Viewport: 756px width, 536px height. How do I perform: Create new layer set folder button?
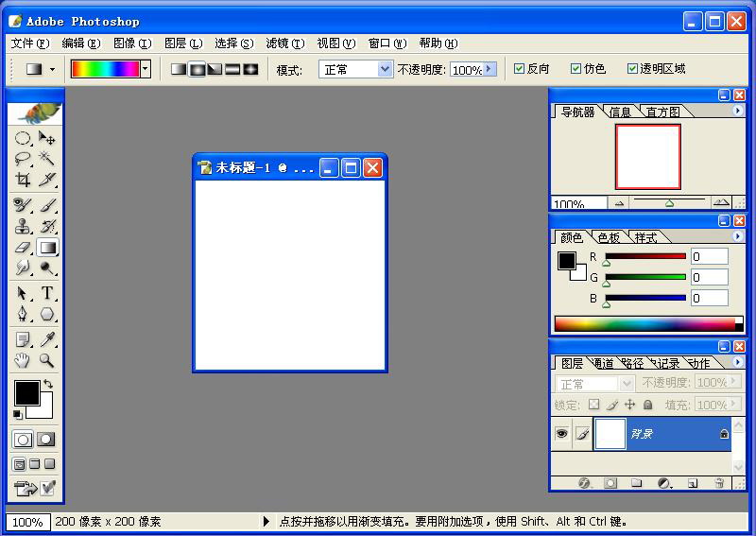(x=636, y=483)
